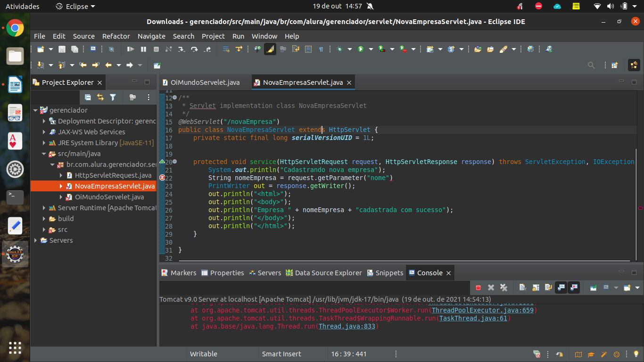The width and height of the screenshot is (644, 362).
Task: Click the Open Type folder icon
Action: [478, 49]
